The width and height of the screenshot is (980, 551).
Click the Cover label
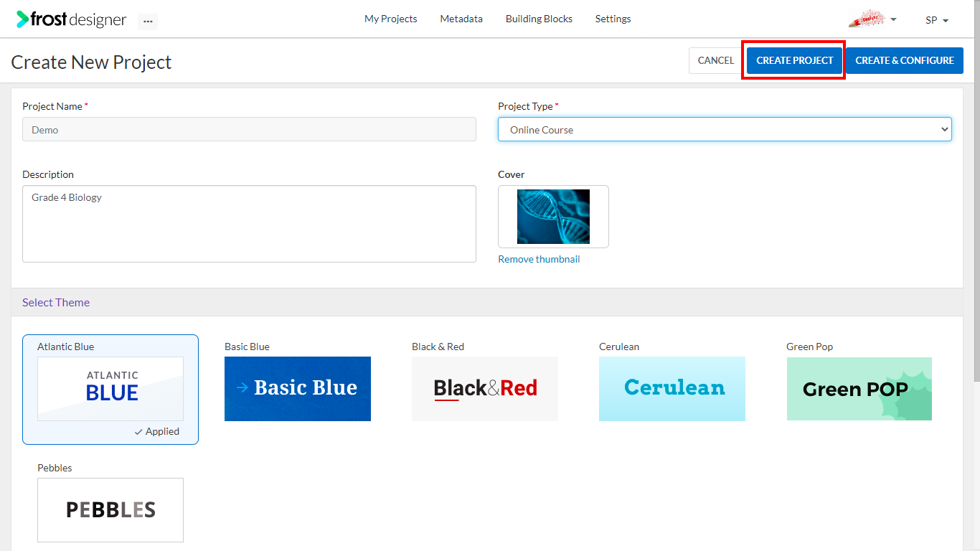512,174
